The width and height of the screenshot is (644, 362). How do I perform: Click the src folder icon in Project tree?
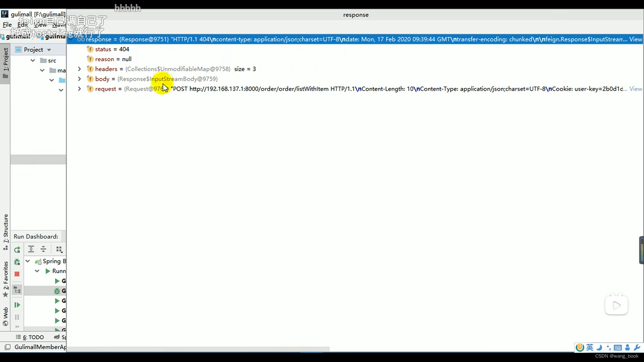coord(43,61)
